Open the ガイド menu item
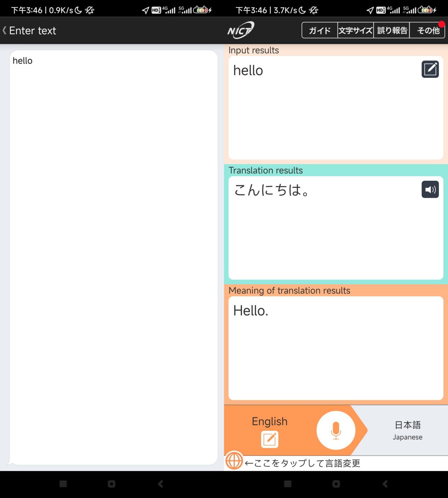Viewport: 448px width, 498px height. coord(319,30)
